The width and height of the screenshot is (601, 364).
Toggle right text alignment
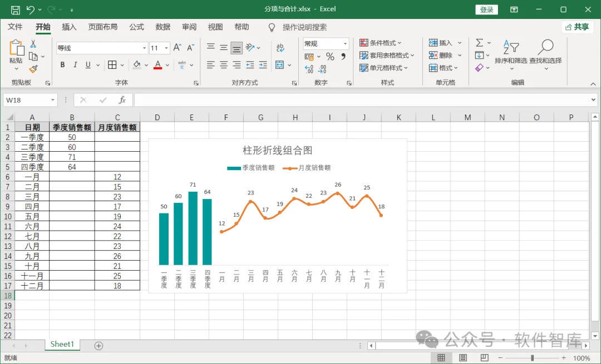[237, 64]
